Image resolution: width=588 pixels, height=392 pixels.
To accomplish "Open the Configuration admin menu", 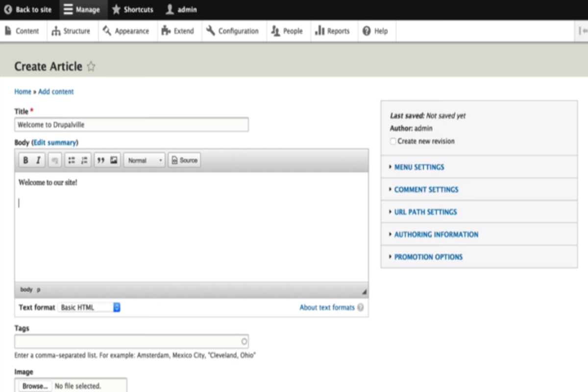I will click(x=232, y=31).
